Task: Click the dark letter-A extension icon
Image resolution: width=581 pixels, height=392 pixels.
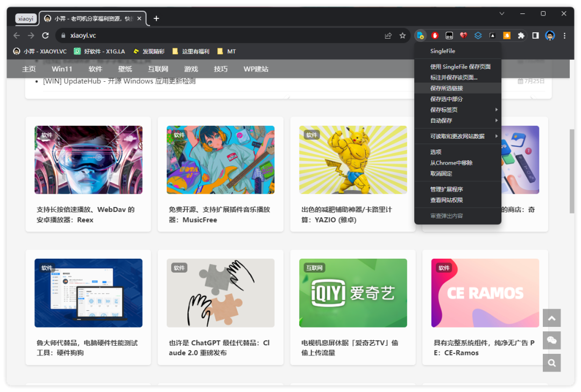Action: (492, 35)
